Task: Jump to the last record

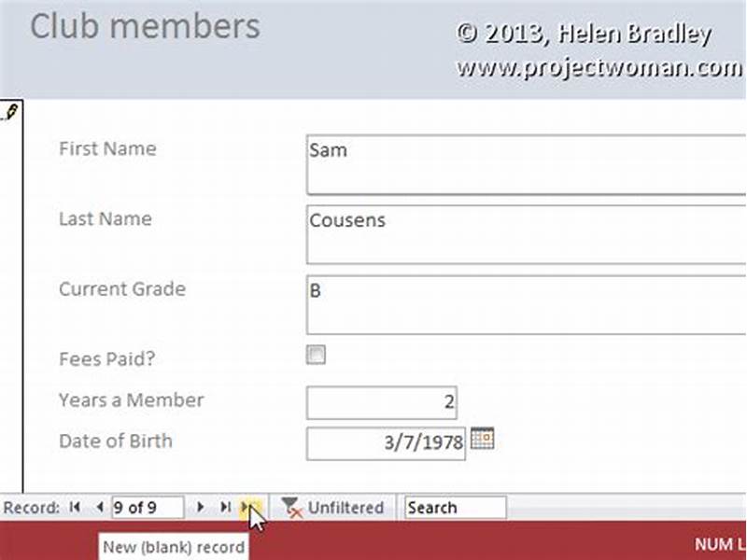Action: [226, 507]
